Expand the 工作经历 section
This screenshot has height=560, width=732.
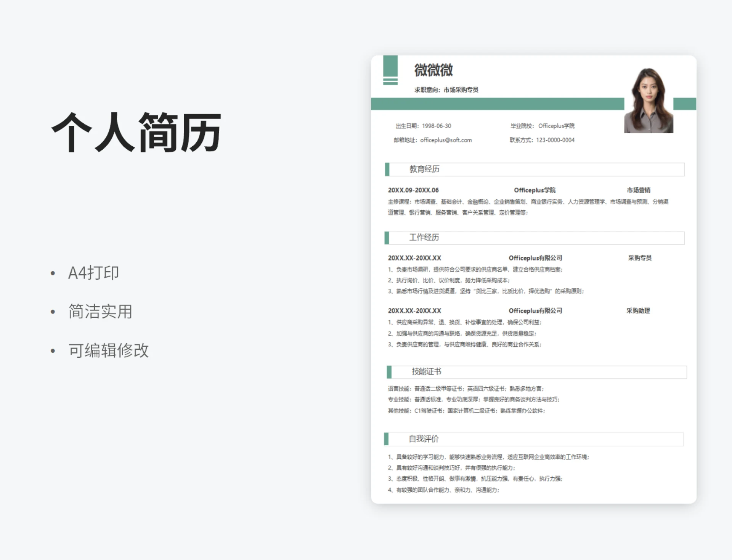424,238
